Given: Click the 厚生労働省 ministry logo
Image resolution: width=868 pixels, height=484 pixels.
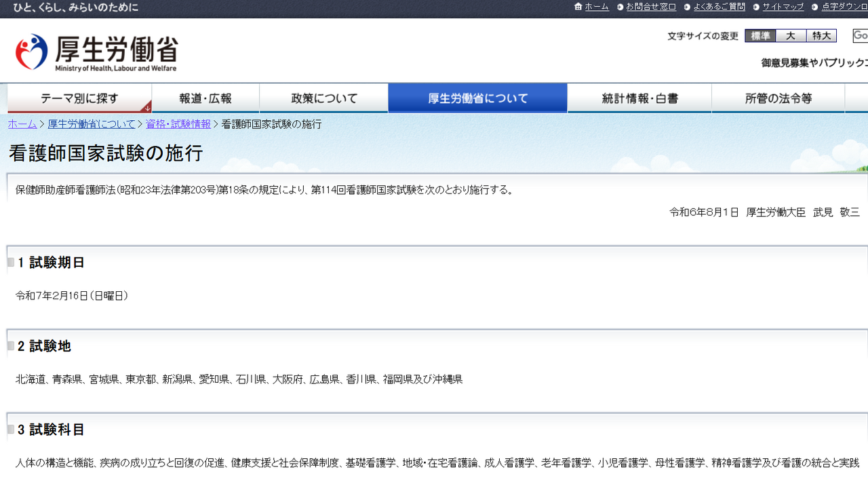Looking at the screenshot, I should [x=96, y=52].
